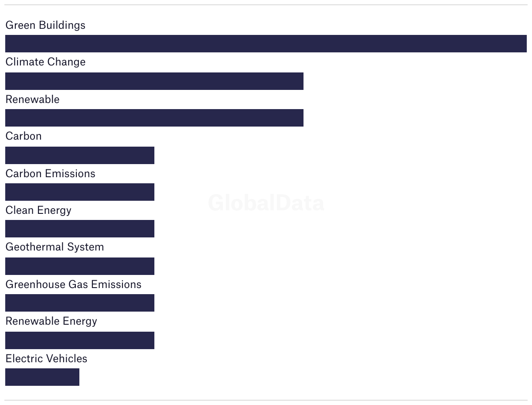The width and height of the screenshot is (532, 405).
Task: Click the Clean Energy label
Action: coord(38,210)
